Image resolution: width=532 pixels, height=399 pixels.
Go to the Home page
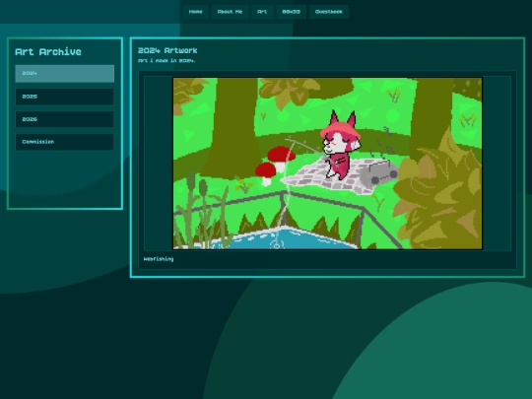195,12
